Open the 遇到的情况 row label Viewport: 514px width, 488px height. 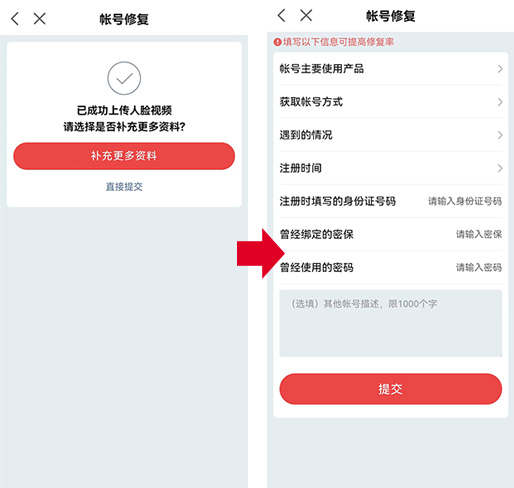pos(306,135)
